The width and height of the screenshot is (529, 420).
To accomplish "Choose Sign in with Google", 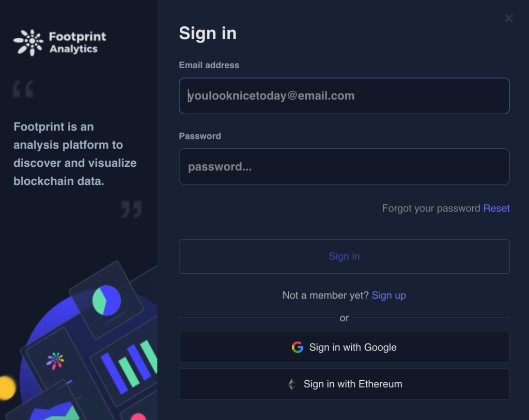I will [344, 347].
